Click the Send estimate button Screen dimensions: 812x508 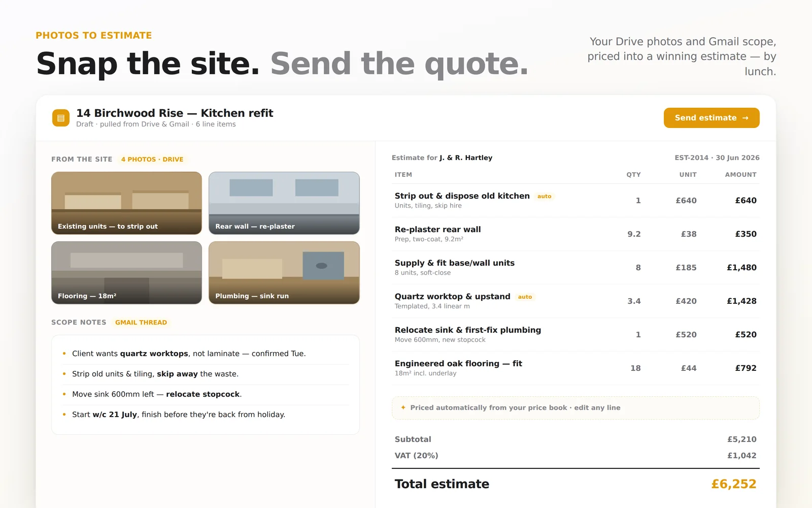[712, 118]
